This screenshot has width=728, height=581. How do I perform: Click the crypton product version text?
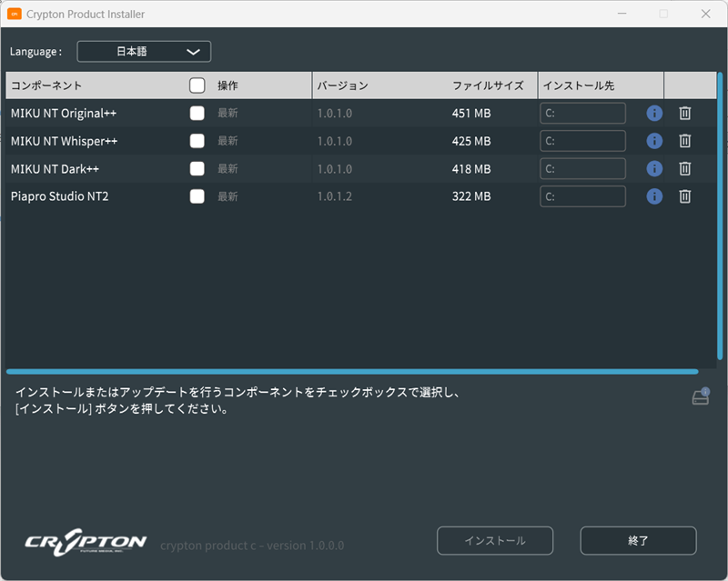pyautogui.click(x=252, y=546)
